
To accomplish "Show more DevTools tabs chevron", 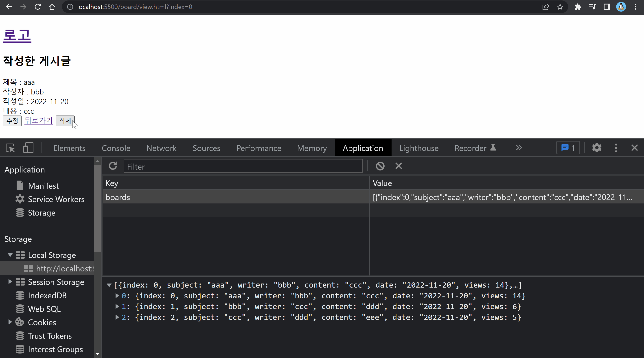I will click(519, 148).
